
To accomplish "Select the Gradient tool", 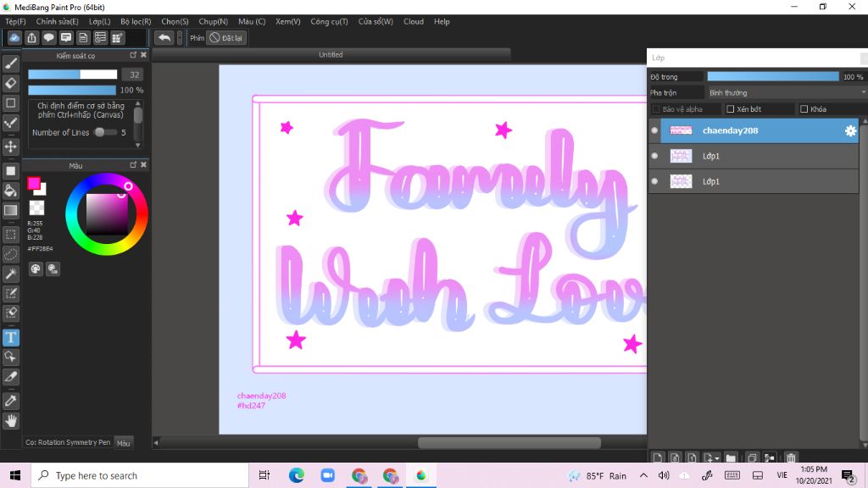I will click(x=10, y=210).
